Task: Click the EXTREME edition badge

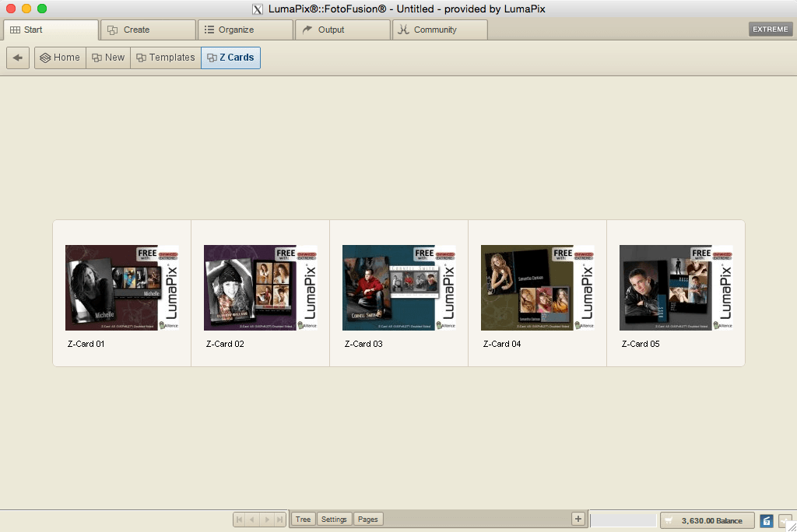Action: (x=770, y=29)
